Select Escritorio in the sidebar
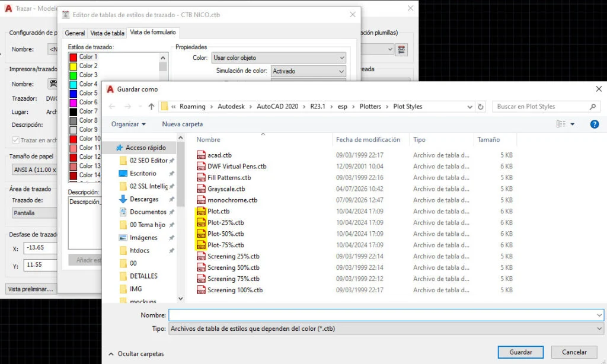This screenshot has height=364, width=607. (143, 173)
